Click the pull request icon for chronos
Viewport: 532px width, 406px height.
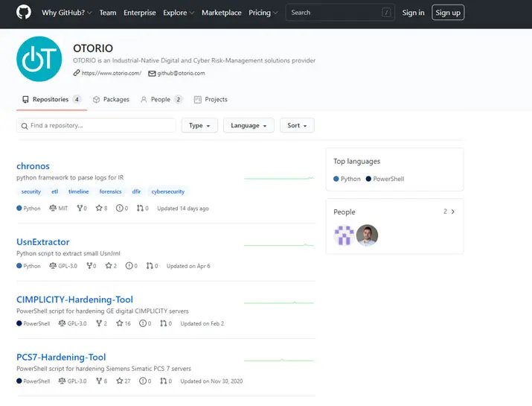tap(140, 208)
